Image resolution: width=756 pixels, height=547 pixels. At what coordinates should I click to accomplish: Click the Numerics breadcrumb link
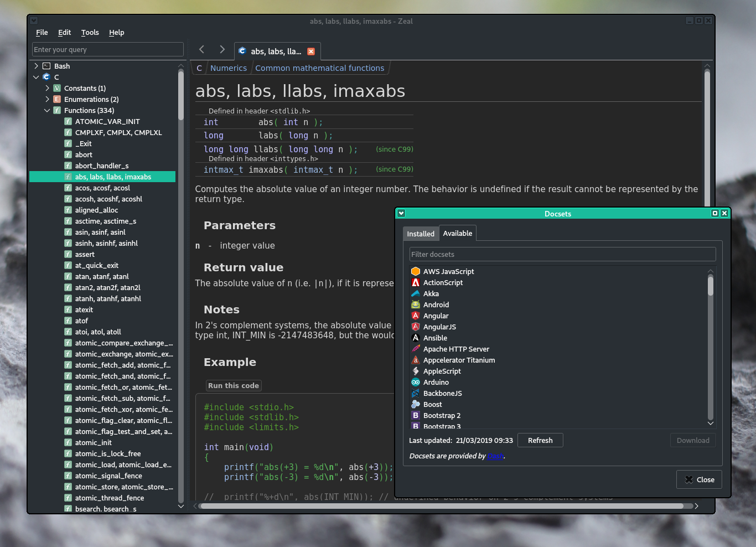coord(229,68)
